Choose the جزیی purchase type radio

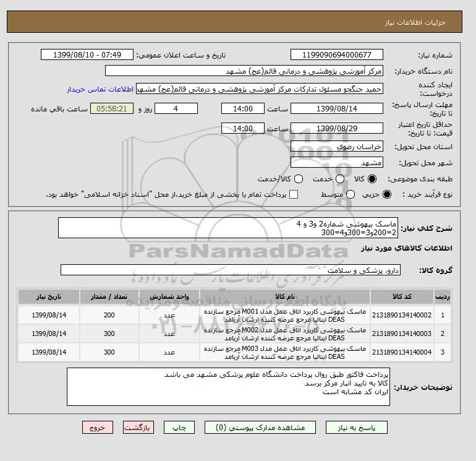(x=387, y=194)
